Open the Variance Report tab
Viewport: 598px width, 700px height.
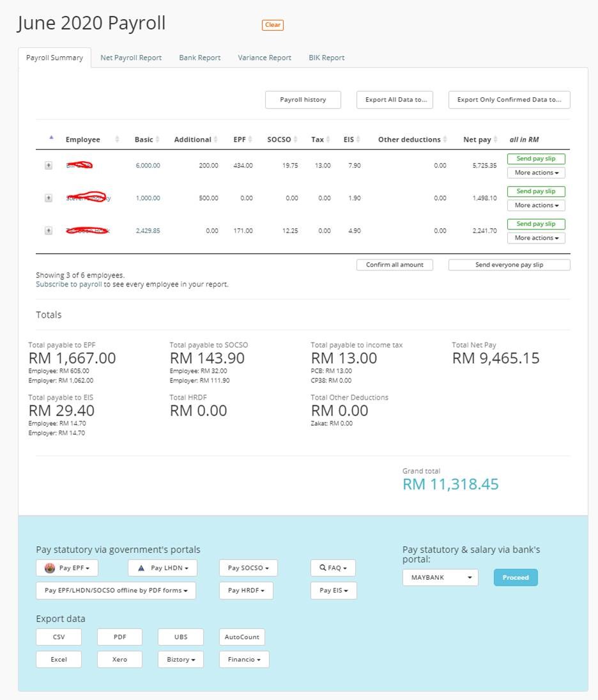(264, 58)
